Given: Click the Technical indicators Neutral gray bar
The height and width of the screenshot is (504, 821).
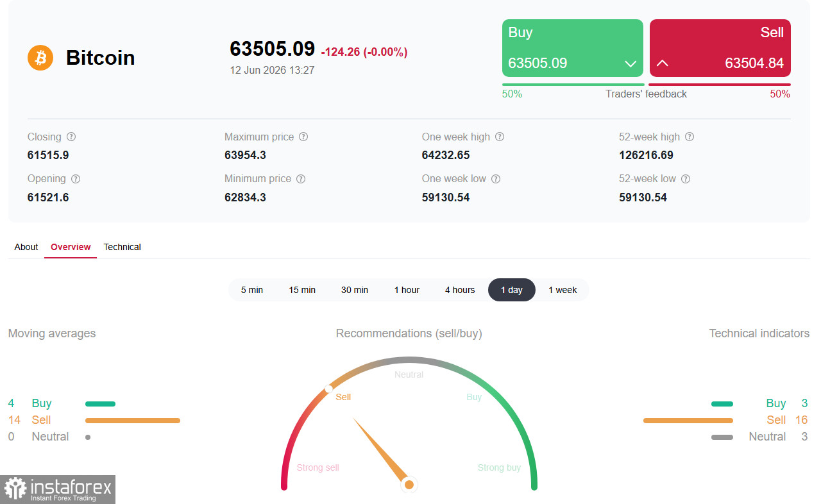Looking at the screenshot, I should click(722, 437).
